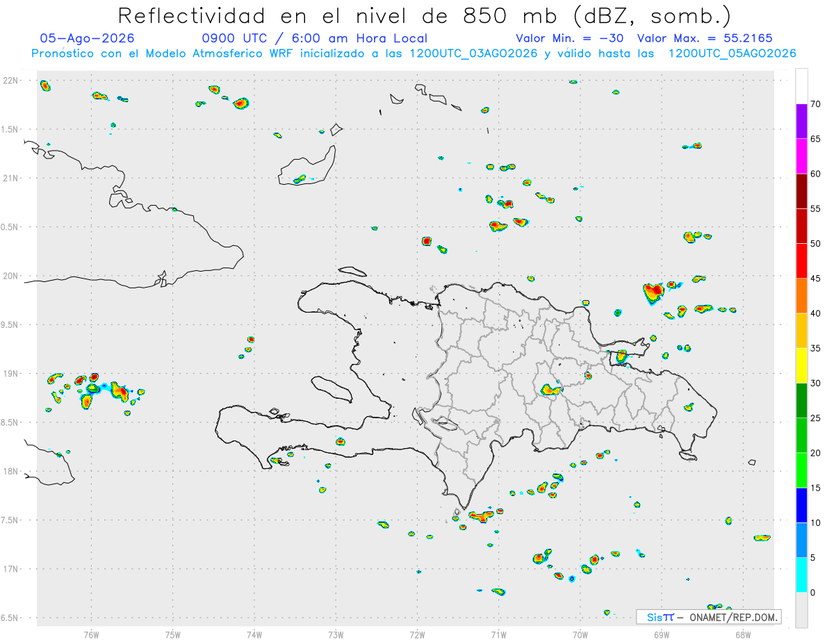
Task: Click the 'Valor Min. = -30' text
Action: (571, 38)
